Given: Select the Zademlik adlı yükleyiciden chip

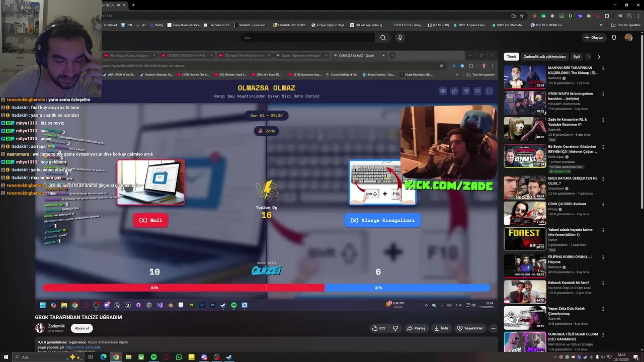Looking at the screenshot, I should click(545, 57).
